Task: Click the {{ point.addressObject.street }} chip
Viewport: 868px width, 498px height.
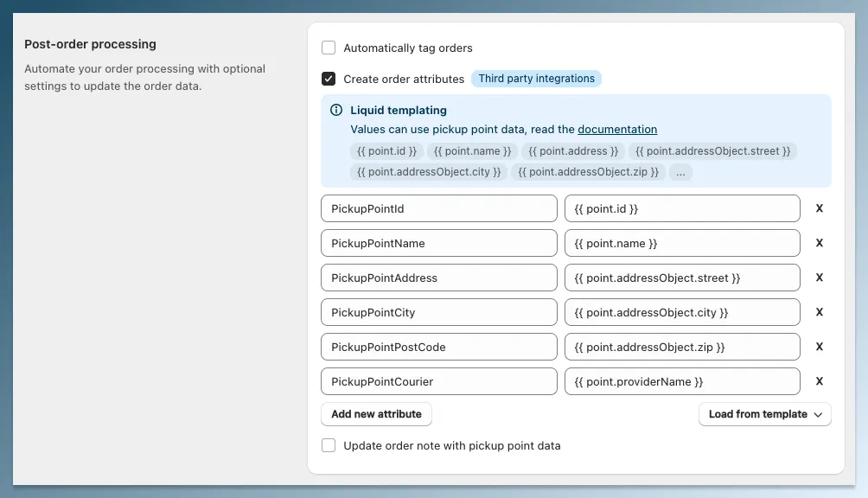Action: 712,151
